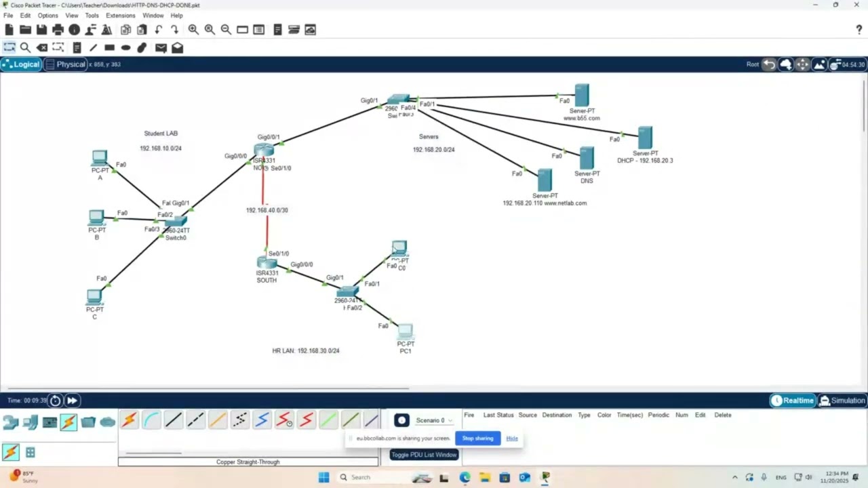
Task: Select the Delete tool
Action: [x=41, y=47]
